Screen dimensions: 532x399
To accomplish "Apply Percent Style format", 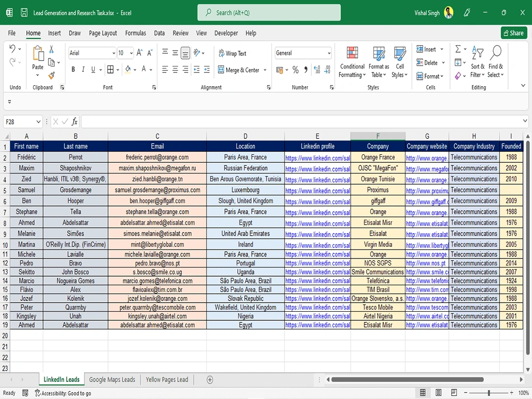I will click(x=295, y=70).
